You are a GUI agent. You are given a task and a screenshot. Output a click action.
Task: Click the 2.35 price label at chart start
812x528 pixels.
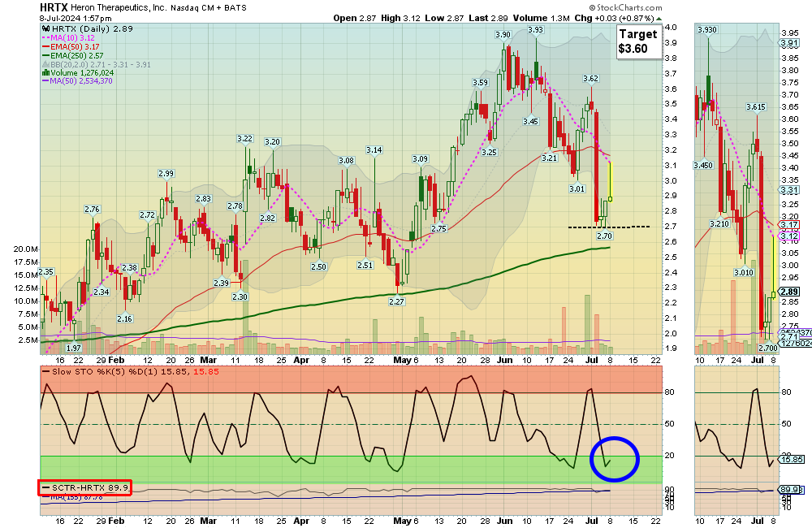pos(46,271)
